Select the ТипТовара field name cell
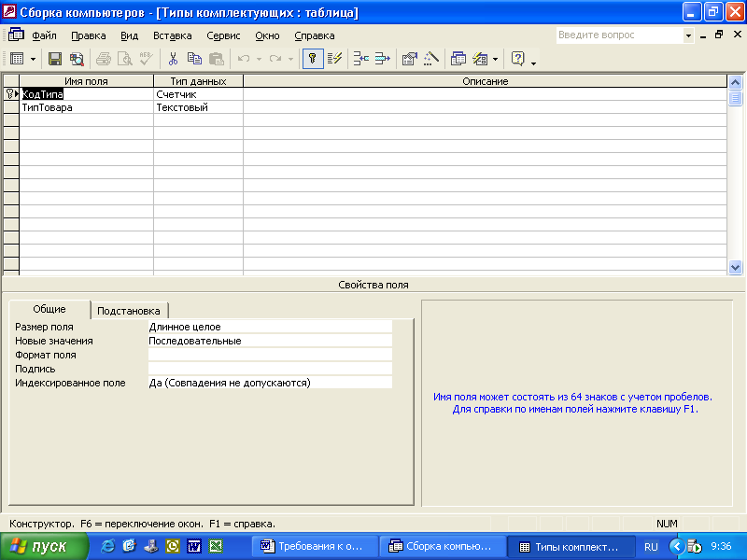747x560 pixels. (86, 107)
